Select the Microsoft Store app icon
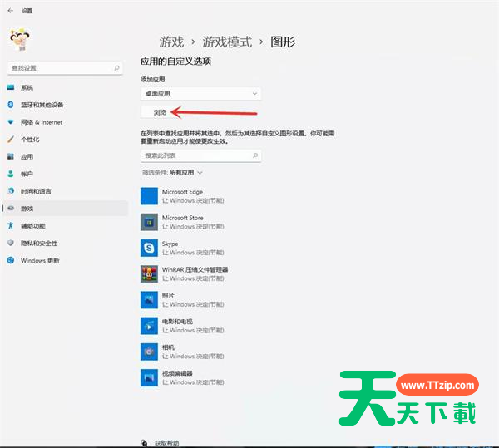Image resolution: width=499 pixels, height=448 pixels. coord(149,222)
